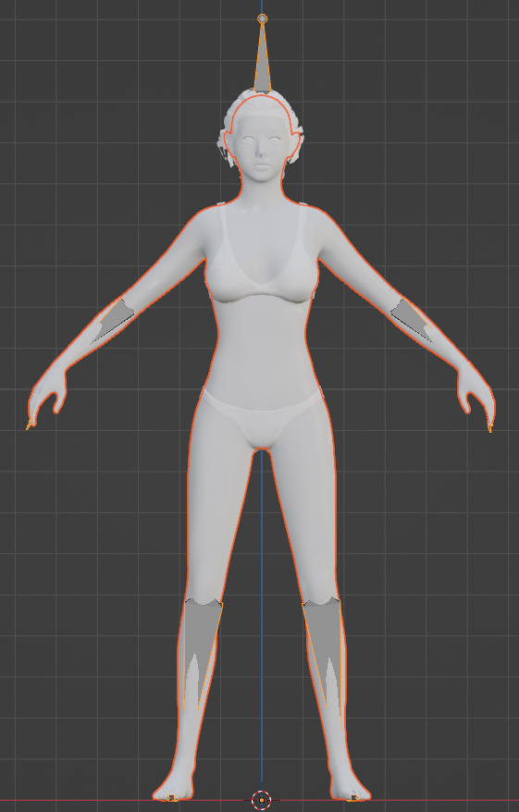
Task: Select the forearm bone on the image-left arm
Action: click(112, 319)
